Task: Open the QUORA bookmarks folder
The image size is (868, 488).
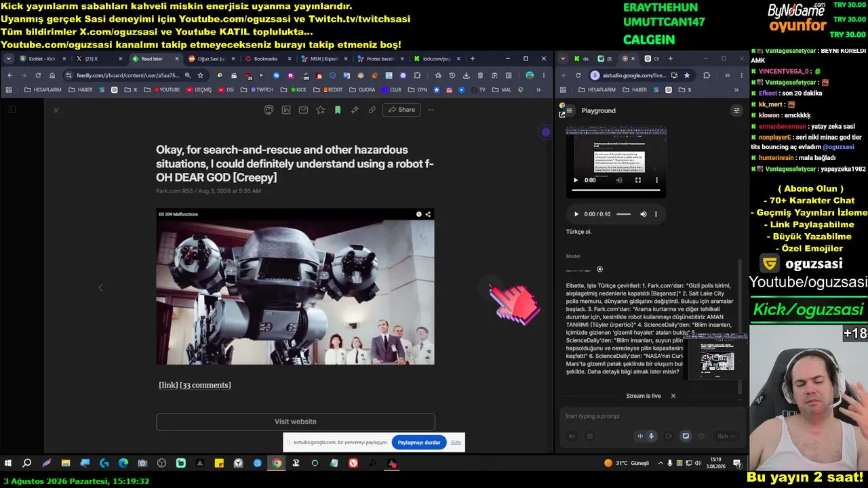Action: pyautogui.click(x=362, y=89)
